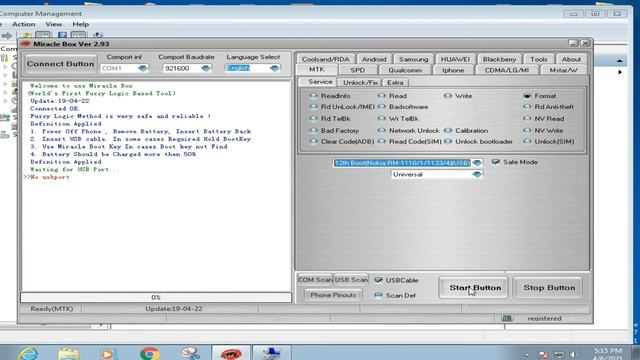
Task: Select Rd UnLock/IMEI option
Action: coord(342,107)
